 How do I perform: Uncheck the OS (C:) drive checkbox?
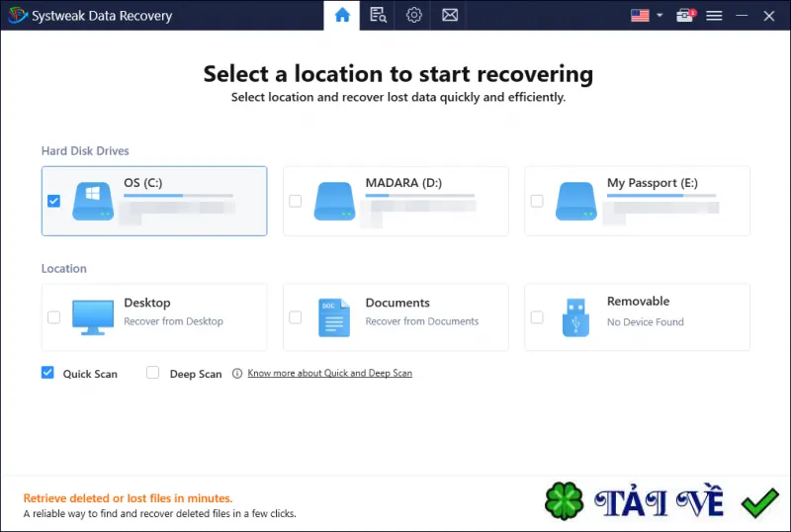pos(53,201)
